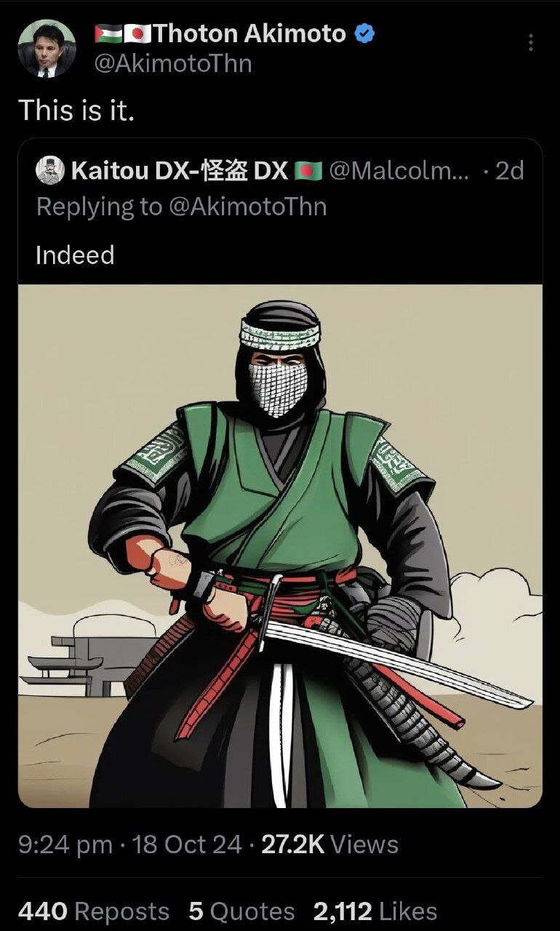The width and height of the screenshot is (560, 931).
Task: Tap the Bangladesh flag next to Kaitou DX
Action: (x=308, y=171)
